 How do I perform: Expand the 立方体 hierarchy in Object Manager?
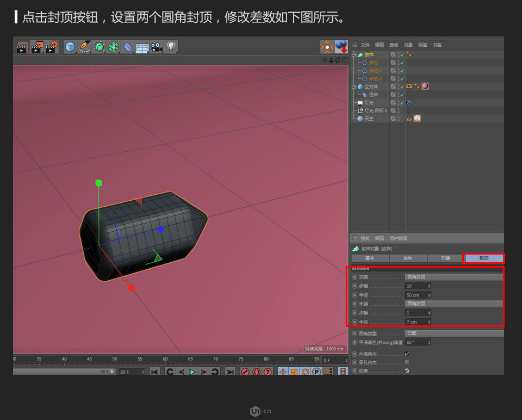coord(354,86)
